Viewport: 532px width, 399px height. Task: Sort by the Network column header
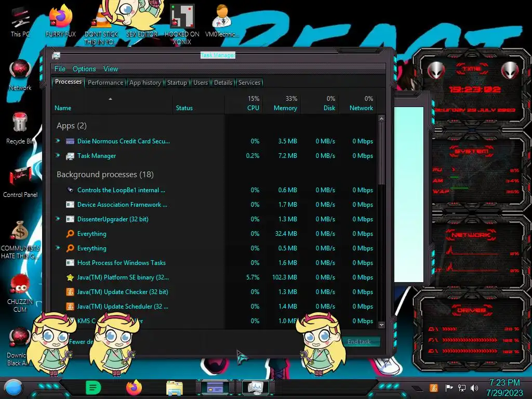(x=358, y=103)
